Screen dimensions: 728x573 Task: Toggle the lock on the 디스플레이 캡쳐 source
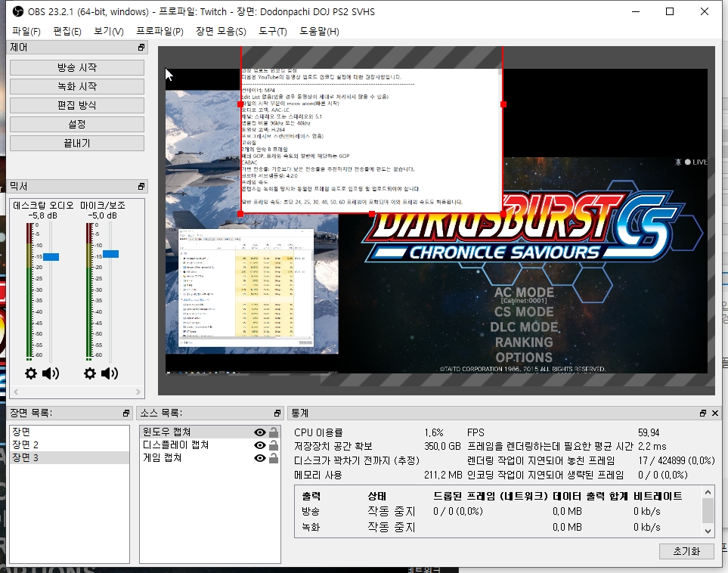point(274,445)
